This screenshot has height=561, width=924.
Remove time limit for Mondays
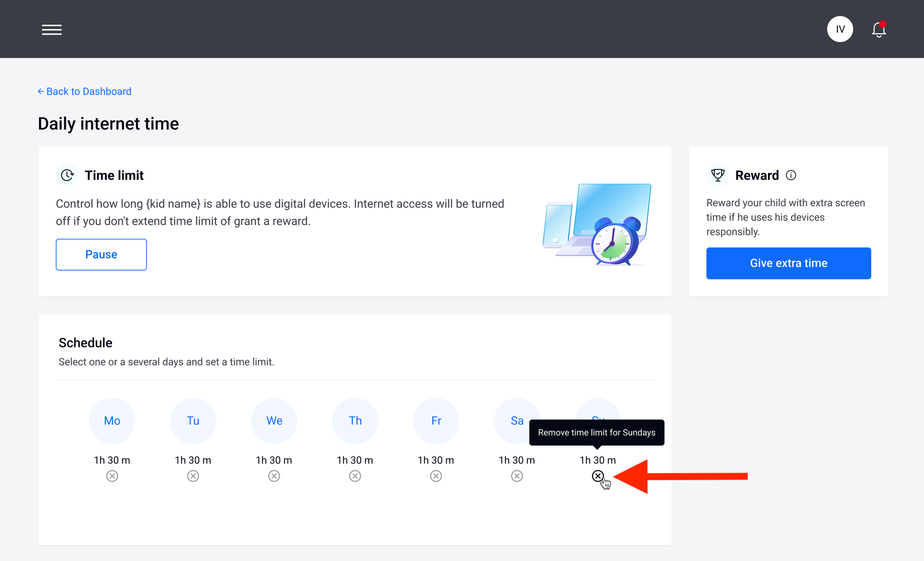112,476
